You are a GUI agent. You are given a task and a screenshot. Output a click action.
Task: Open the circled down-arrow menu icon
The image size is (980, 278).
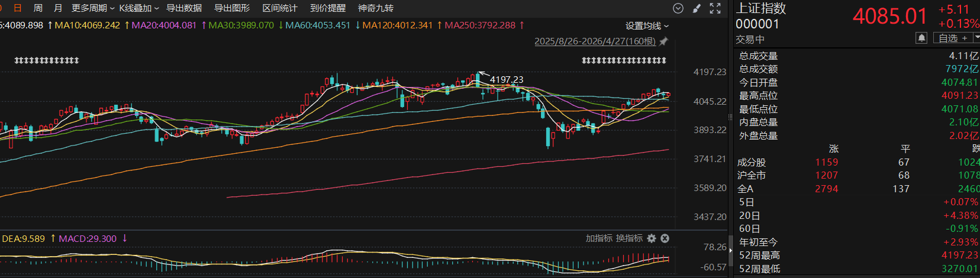point(678,8)
